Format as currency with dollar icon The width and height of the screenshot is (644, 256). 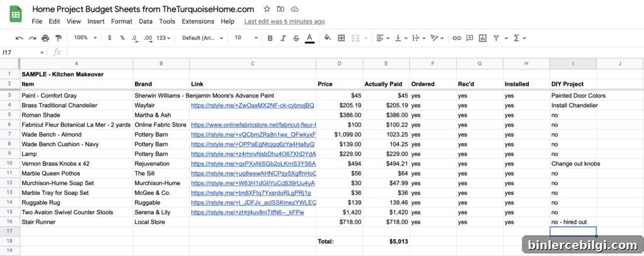109,38
